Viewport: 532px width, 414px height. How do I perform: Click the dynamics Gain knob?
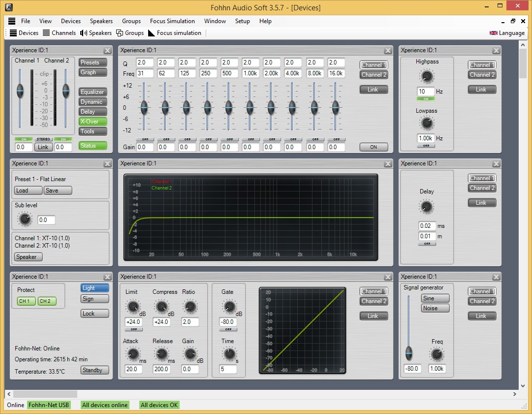(x=190, y=354)
